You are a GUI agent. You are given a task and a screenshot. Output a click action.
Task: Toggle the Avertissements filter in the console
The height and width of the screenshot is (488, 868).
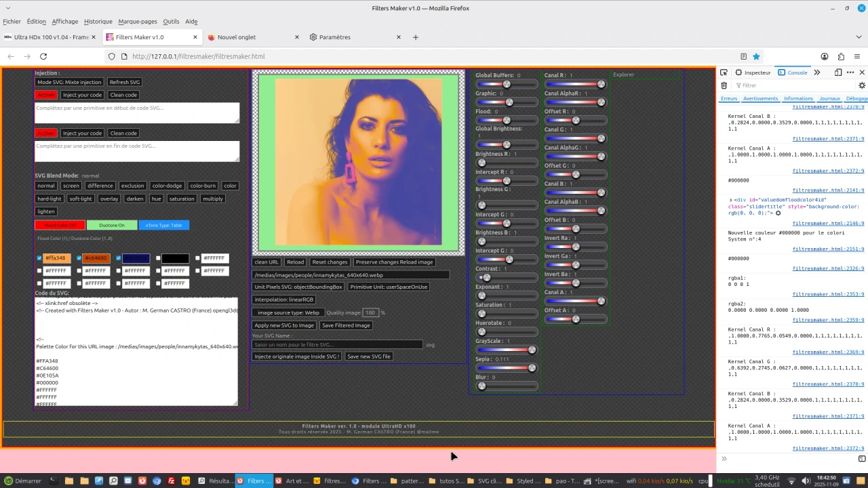coord(760,98)
